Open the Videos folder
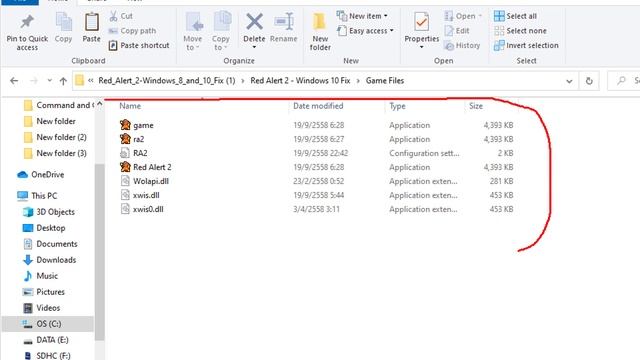 coord(41,308)
